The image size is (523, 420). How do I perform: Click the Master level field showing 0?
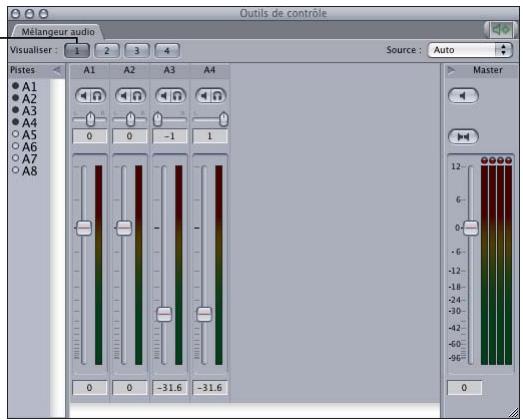pyautogui.click(x=464, y=388)
